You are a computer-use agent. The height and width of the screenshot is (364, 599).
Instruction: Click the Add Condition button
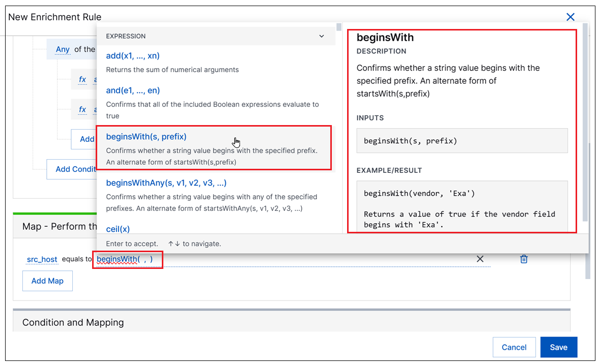point(72,169)
